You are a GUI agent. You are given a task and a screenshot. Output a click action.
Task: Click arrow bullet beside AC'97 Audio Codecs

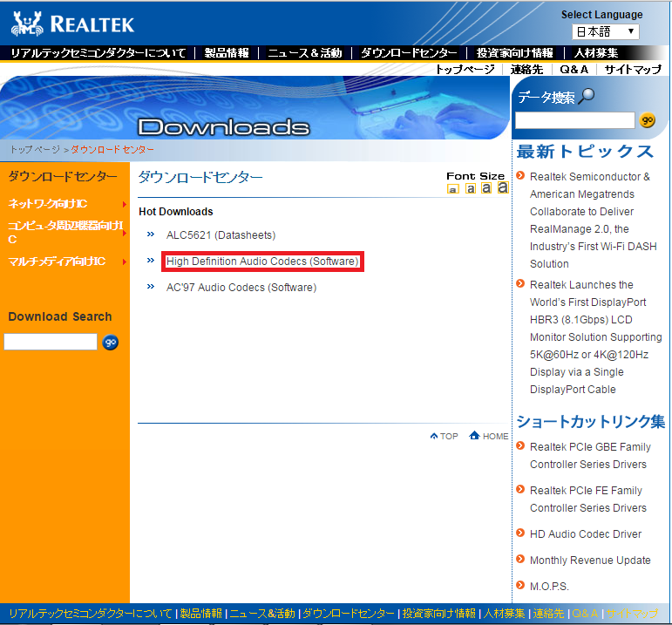(151, 287)
